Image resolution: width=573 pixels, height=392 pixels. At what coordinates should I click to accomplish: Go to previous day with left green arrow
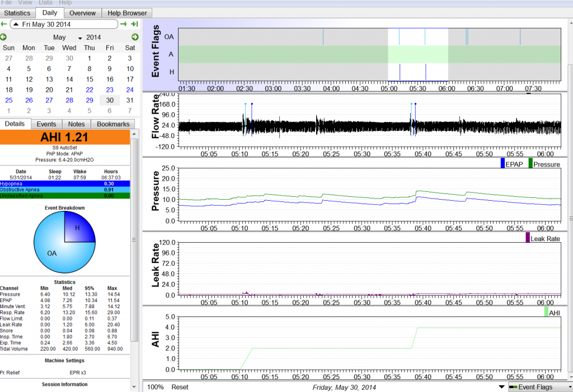(4, 24)
